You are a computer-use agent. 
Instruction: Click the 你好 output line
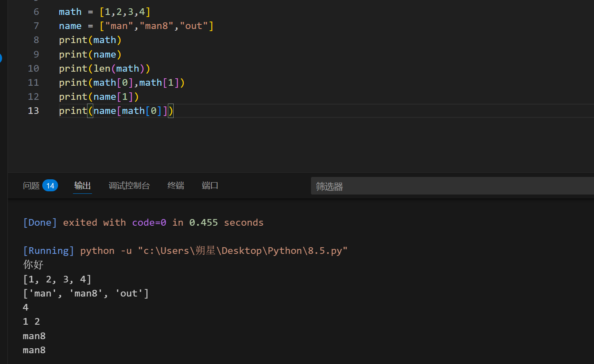33,265
